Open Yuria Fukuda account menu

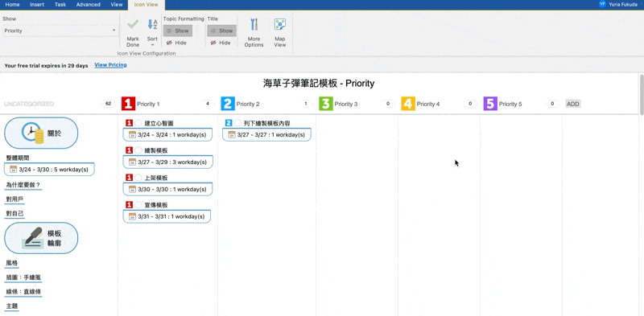(620, 4)
